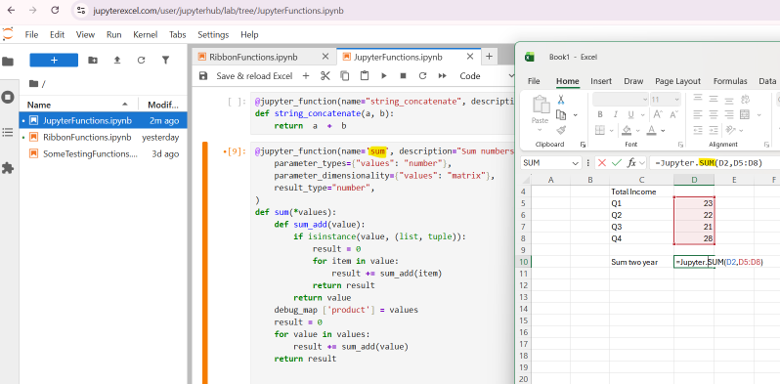Click the notebook save disk icon
This screenshot has height=384, width=780.
[203, 76]
